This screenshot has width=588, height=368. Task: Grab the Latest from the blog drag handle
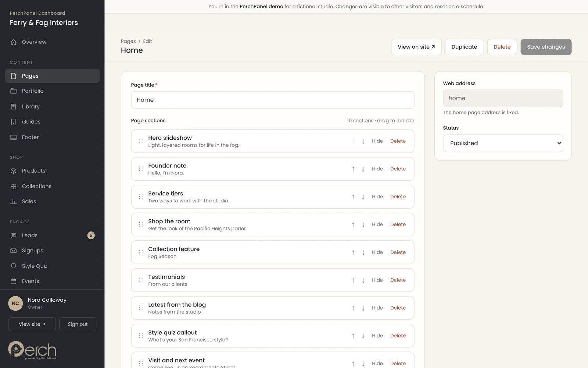(x=141, y=308)
